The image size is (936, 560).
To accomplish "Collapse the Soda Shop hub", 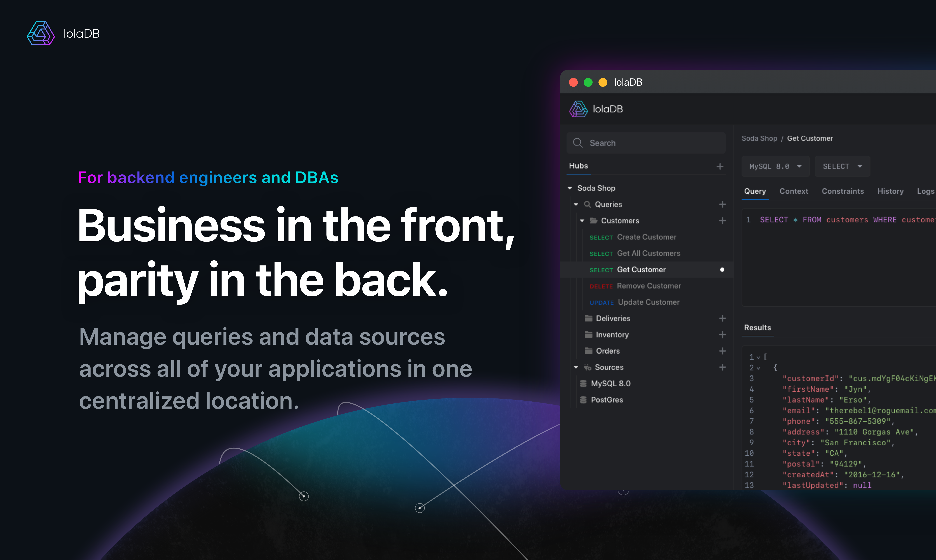I will click(x=570, y=188).
